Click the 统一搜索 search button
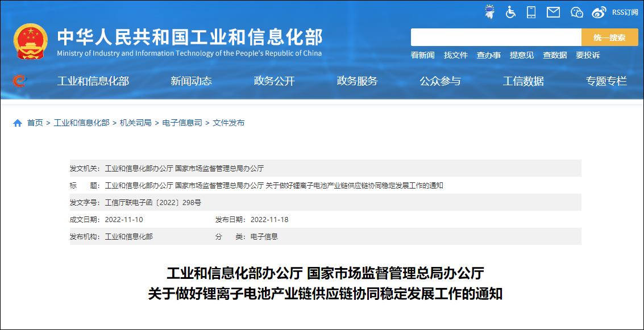 coord(609,37)
